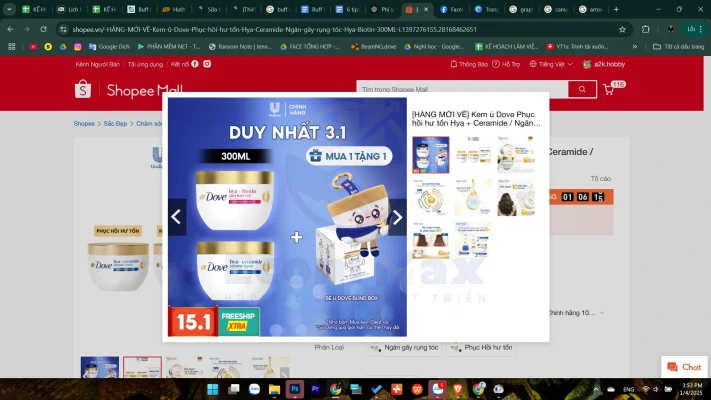
Task: Open Brave browser from the taskbar
Action: pyautogui.click(x=458, y=389)
